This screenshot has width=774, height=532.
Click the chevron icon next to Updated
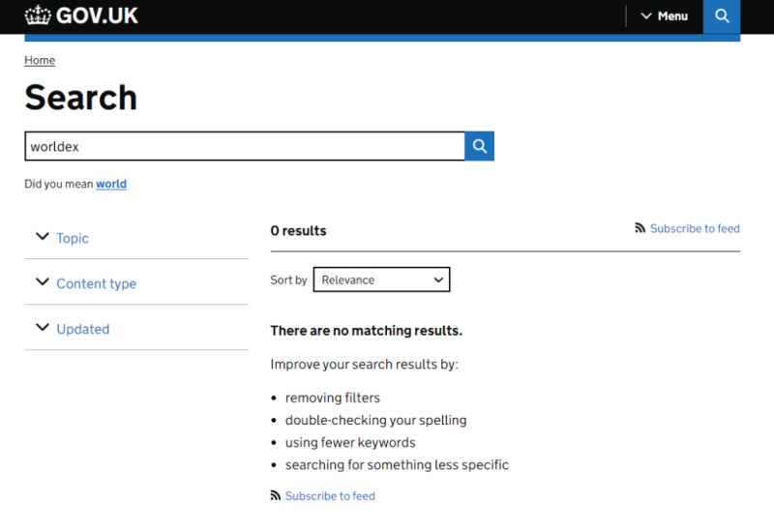click(x=43, y=327)
